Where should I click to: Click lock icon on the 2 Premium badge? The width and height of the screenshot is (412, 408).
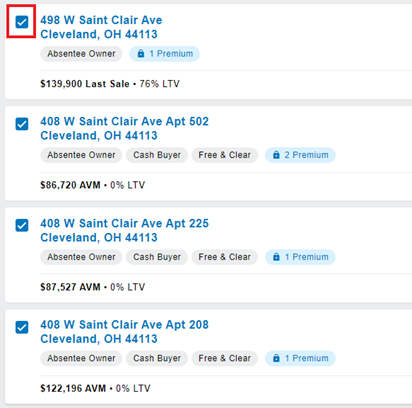pos(276,155)
